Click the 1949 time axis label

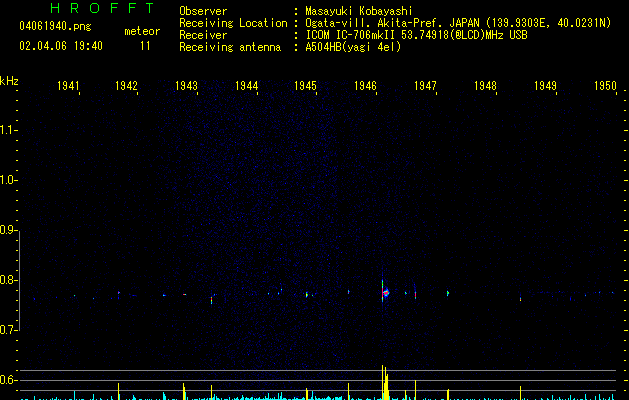coord(546,86)
